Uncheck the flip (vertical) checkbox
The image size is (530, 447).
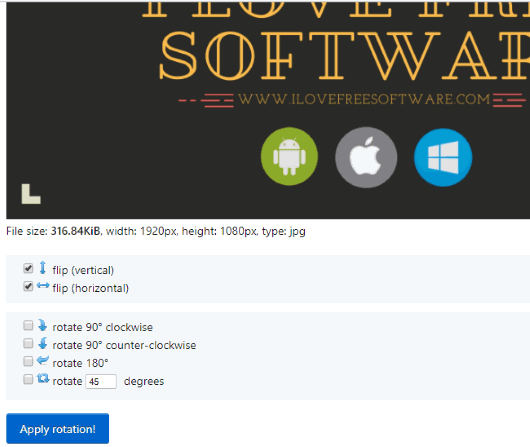[28, 268]
